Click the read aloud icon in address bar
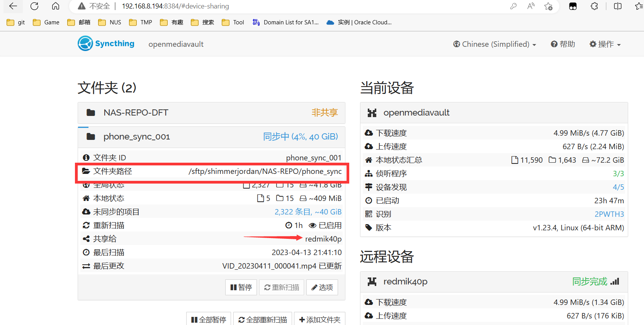The height and width of the screenshot is (325, 644). point(531,6)
